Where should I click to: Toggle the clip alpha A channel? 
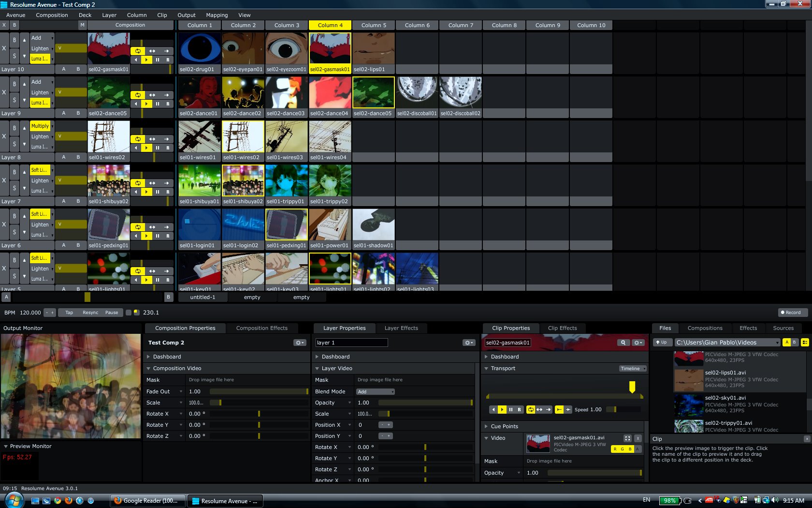(x=638, y=449)
